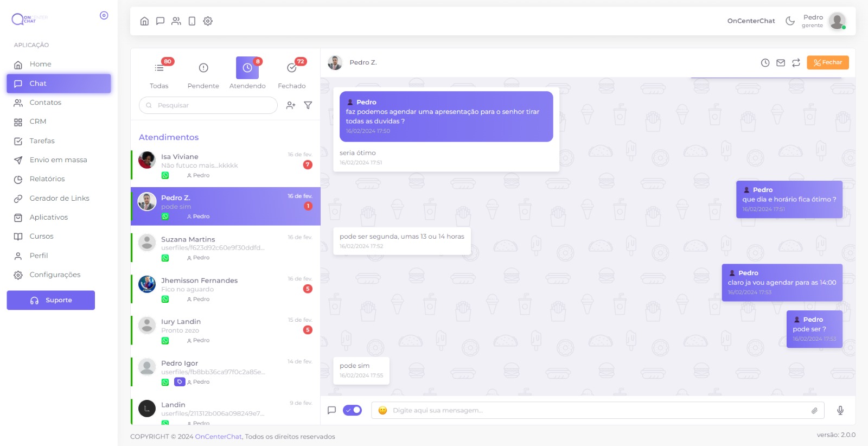This screenshot has width=868, height=446.
Task: Click the quick replies icon beside toggle
Action: pyautogui.click(x=331, y=410)
